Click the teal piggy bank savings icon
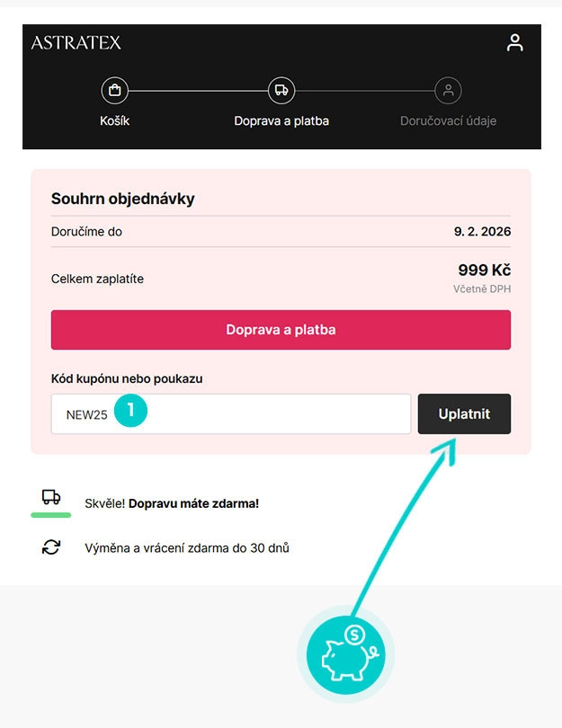Image resolution: width=562 pixels, height=728 pixels. [348, 654]
